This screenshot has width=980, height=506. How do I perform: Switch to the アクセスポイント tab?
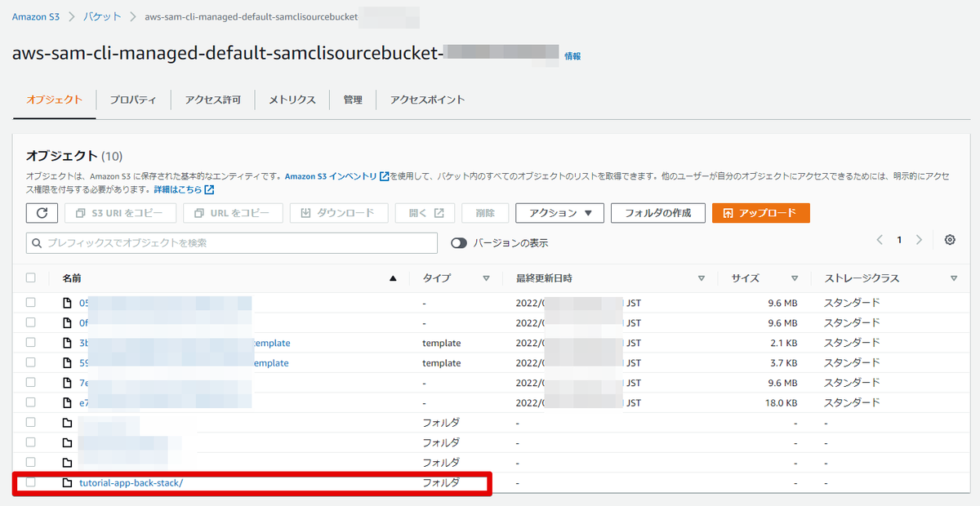[x=427, y=100]
